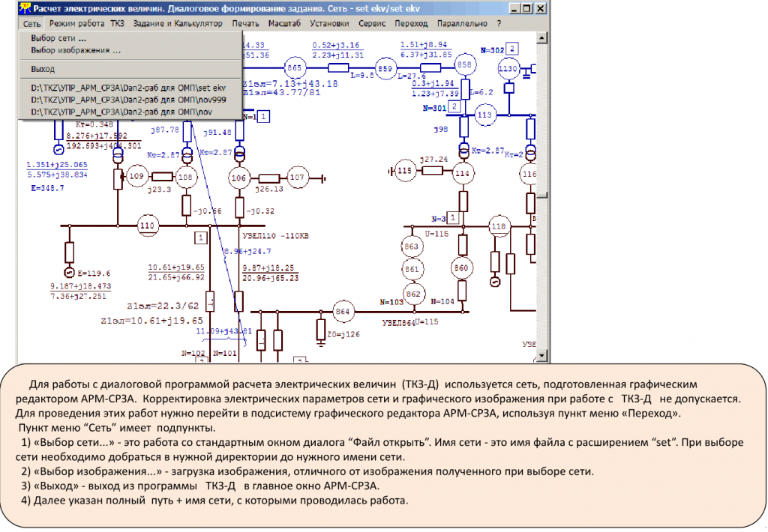Click node 107 near the ground symbol
The width and height of the screenshot is (768, 532).
coord(298,178)
